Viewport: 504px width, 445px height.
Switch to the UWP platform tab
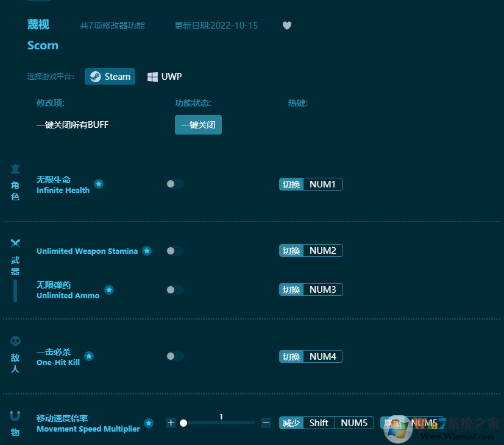click(x=163, y=76)
